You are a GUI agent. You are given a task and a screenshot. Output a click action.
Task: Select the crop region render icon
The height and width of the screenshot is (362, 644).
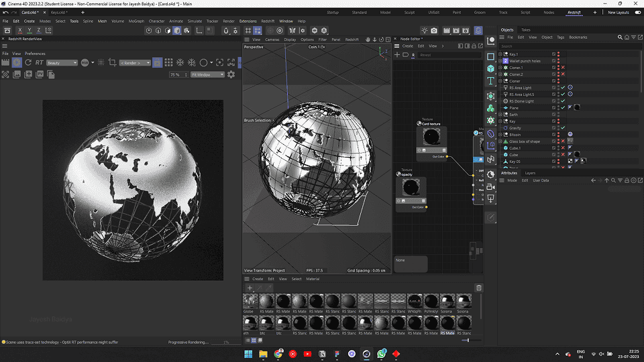coord(112,62)
